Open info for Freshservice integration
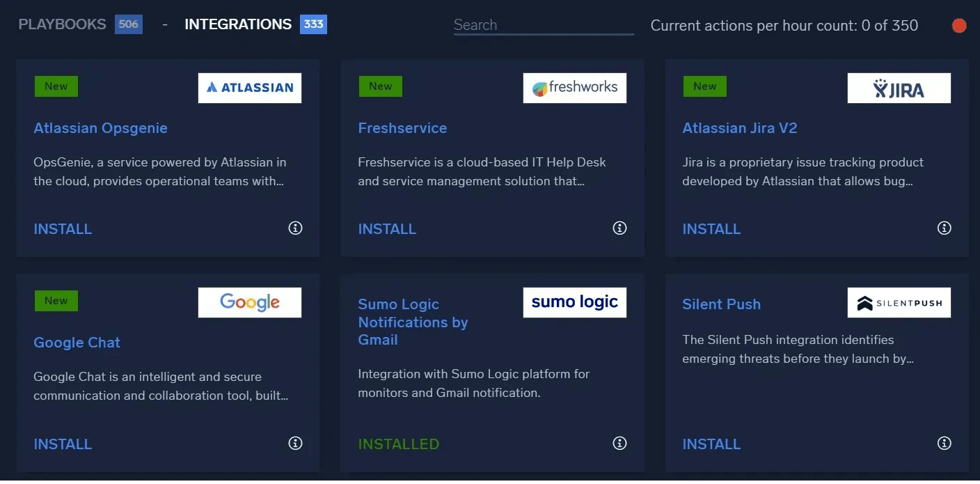Viewport: 980px width, 484px height. (619, 228)
